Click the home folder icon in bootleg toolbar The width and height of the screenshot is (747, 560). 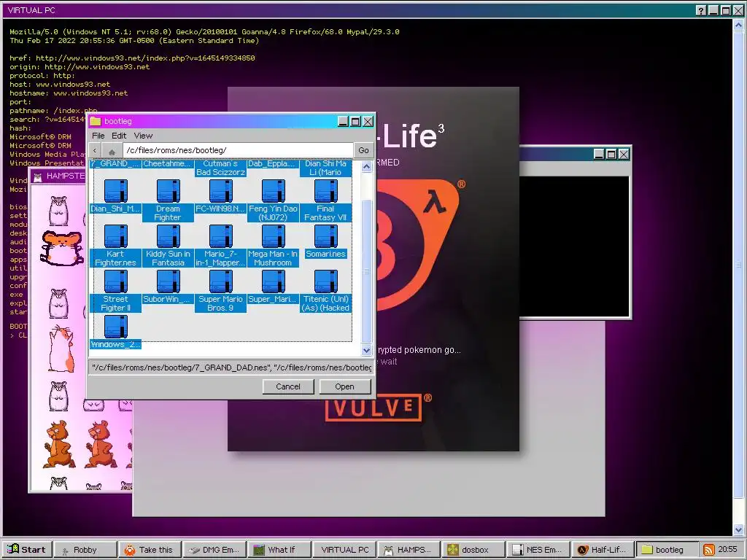[112, 151]
